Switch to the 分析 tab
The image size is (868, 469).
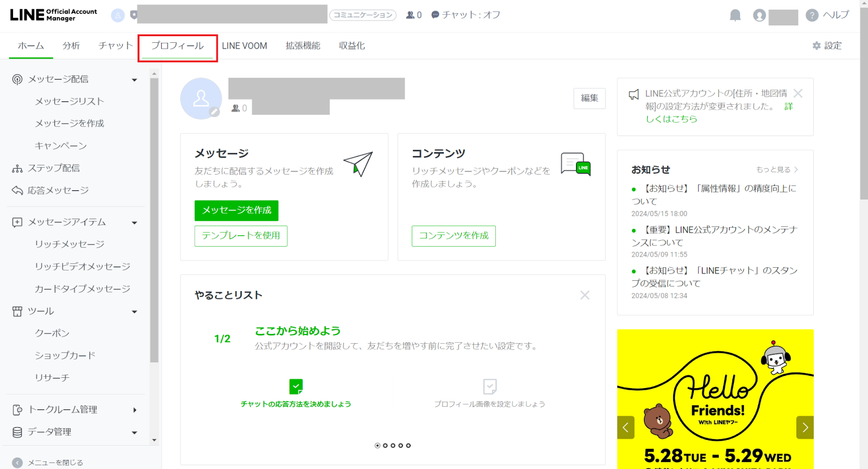71,46
